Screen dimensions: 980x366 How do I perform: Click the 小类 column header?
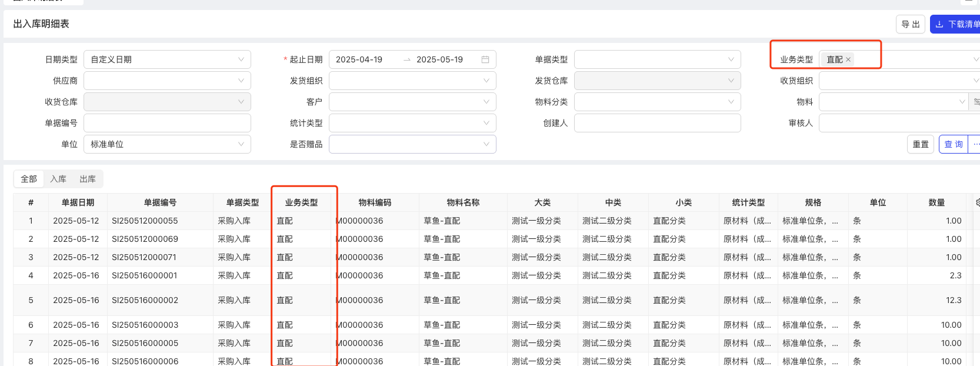pos(684,202)
